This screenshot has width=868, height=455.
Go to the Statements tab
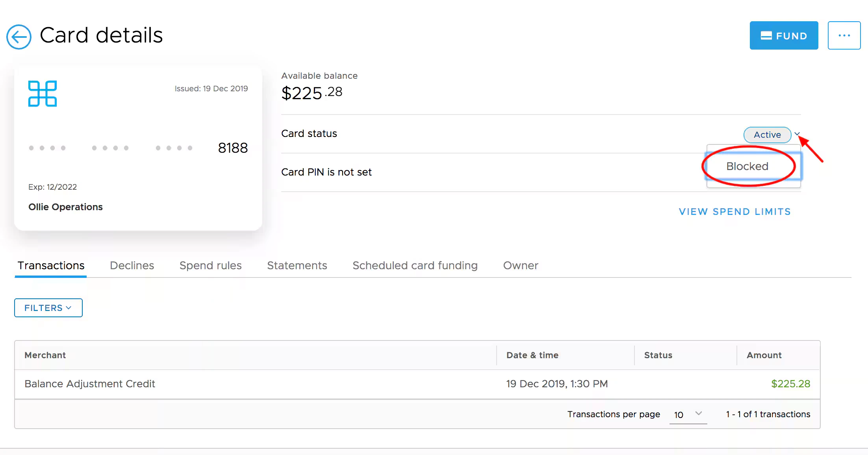[x=297, y=266]
